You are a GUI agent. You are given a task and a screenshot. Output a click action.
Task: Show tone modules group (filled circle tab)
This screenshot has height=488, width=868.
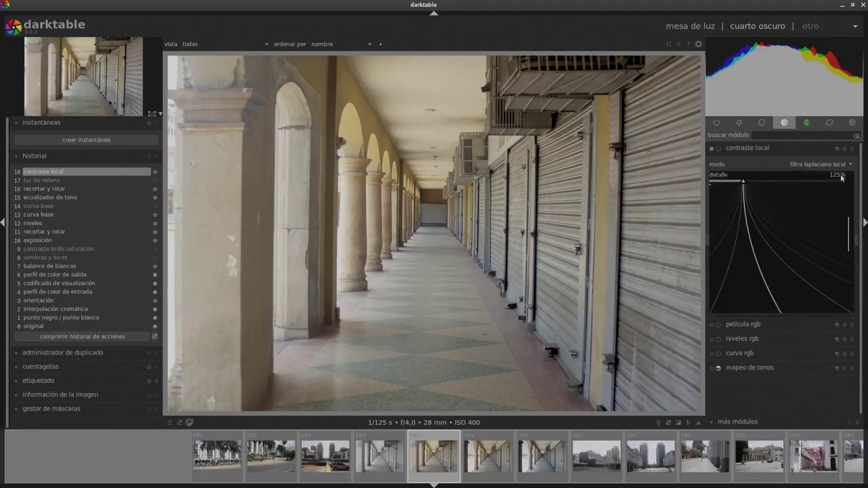pyautogui.click(x=785, y=123)
